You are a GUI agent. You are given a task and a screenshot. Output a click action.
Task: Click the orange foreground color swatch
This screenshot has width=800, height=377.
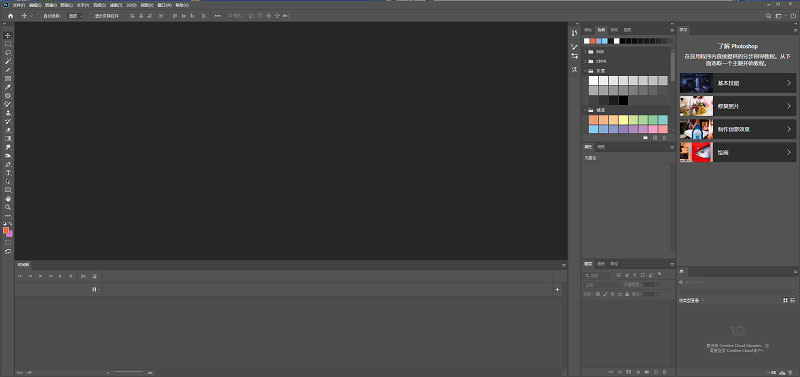pos(6,230)
